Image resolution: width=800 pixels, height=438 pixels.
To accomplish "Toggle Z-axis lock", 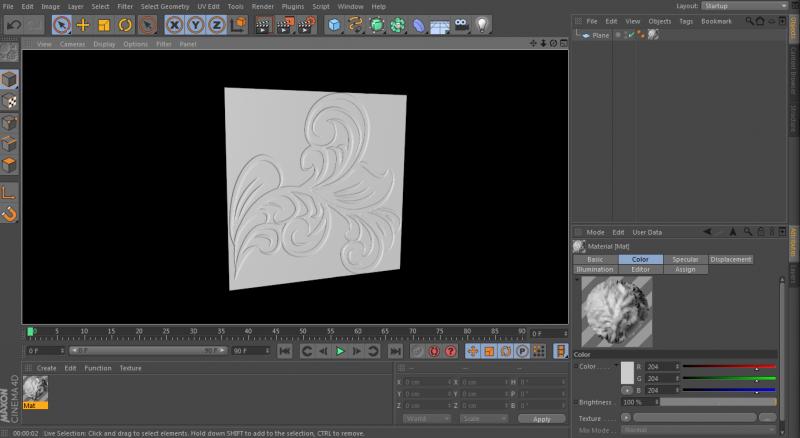I will (x=216, y=24).
